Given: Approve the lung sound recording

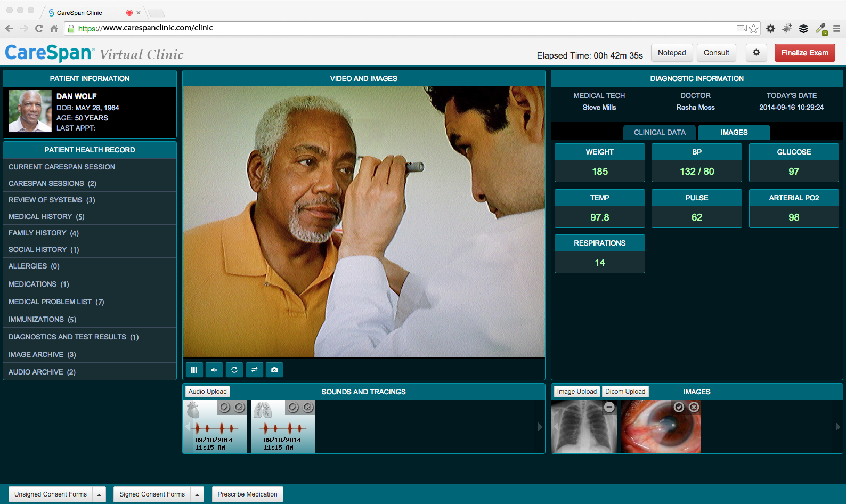Looking at the screenshot, I should [293, 408].
